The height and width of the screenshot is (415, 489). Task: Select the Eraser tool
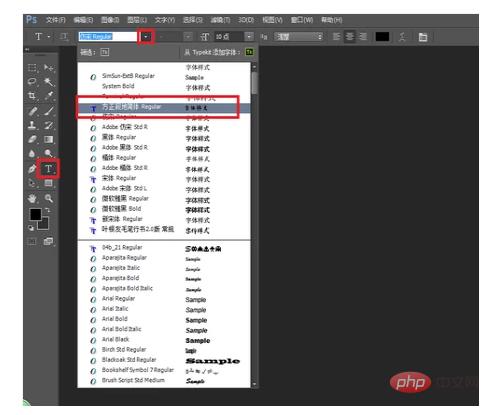coord(32,139)
